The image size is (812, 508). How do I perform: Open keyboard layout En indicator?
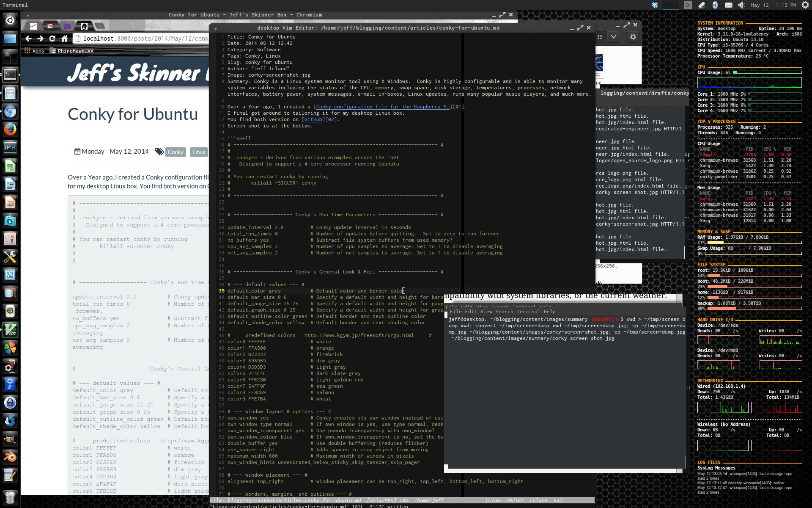tap(688, 5)
